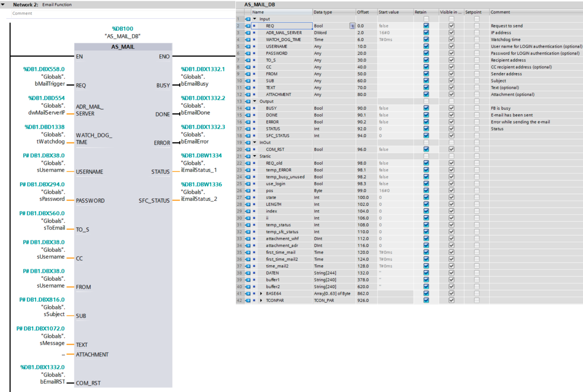Collapse the Static section in the table

tap(255, 157)
